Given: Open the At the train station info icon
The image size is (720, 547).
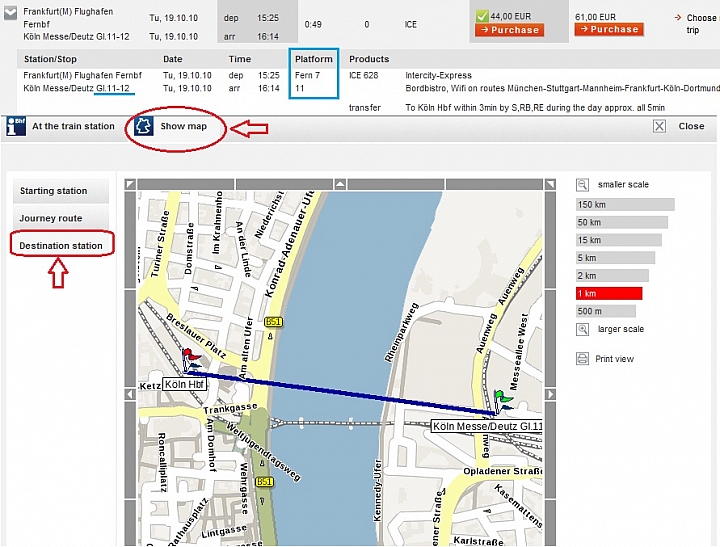Looking at the screenshot, I should 16,126.
